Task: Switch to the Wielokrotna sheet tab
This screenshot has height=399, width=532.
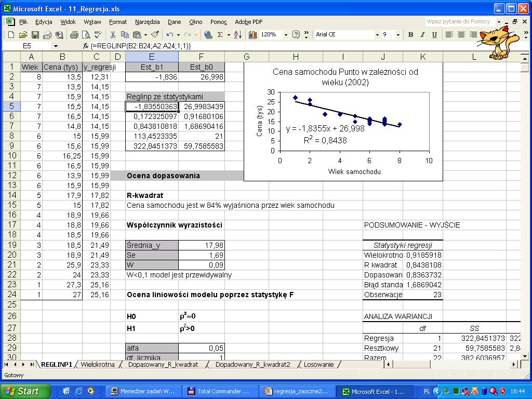Action: click(97, 364)
